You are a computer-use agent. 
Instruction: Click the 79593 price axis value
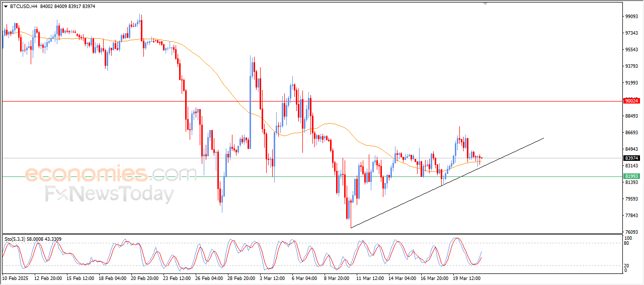631,199
